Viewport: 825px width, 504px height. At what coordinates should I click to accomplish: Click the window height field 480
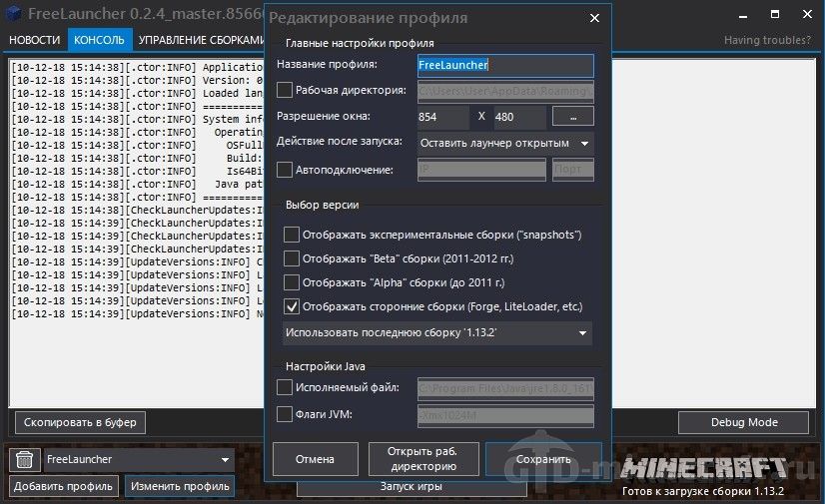click(x=519, y=117)
